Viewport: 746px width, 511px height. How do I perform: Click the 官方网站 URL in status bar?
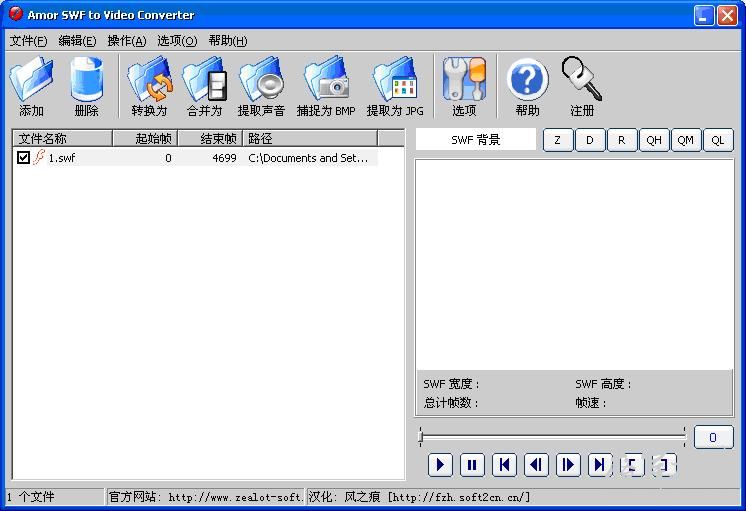coord(205,497)
